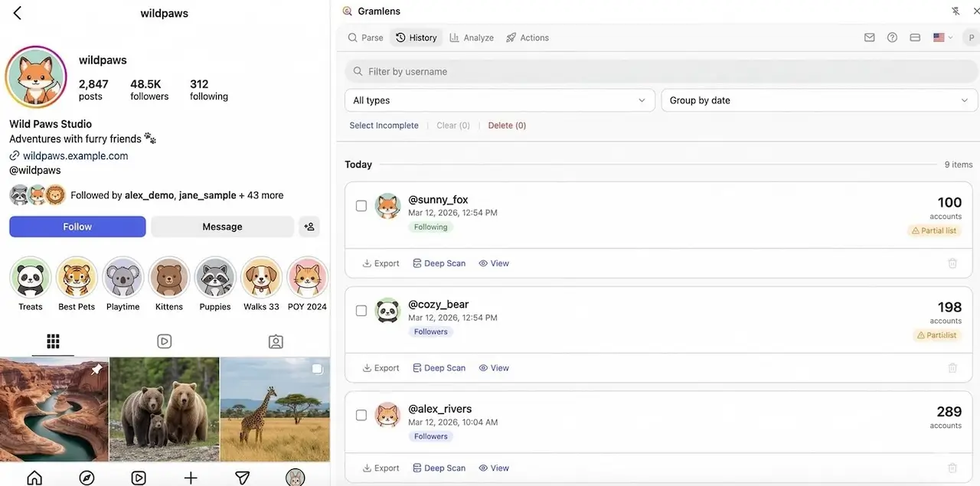
Task: Follow the wildpaws account
Action: (x=77, y=227)
